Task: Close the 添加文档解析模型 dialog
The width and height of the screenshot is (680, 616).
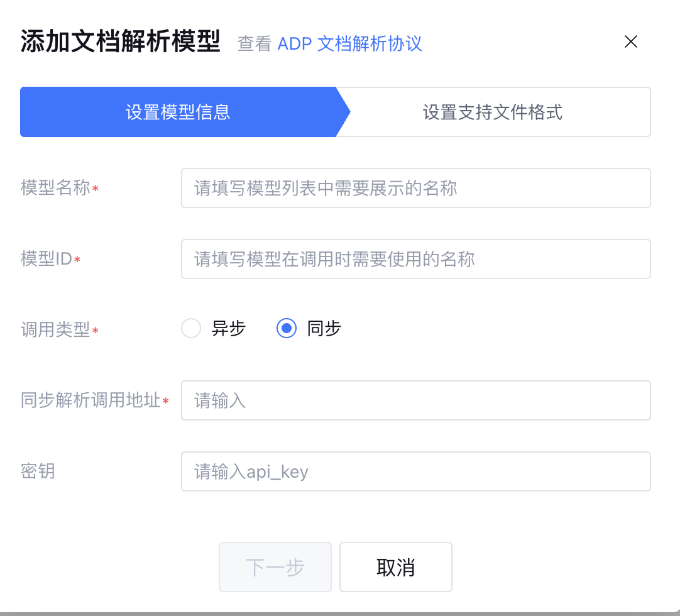Action: click(630, 42)
